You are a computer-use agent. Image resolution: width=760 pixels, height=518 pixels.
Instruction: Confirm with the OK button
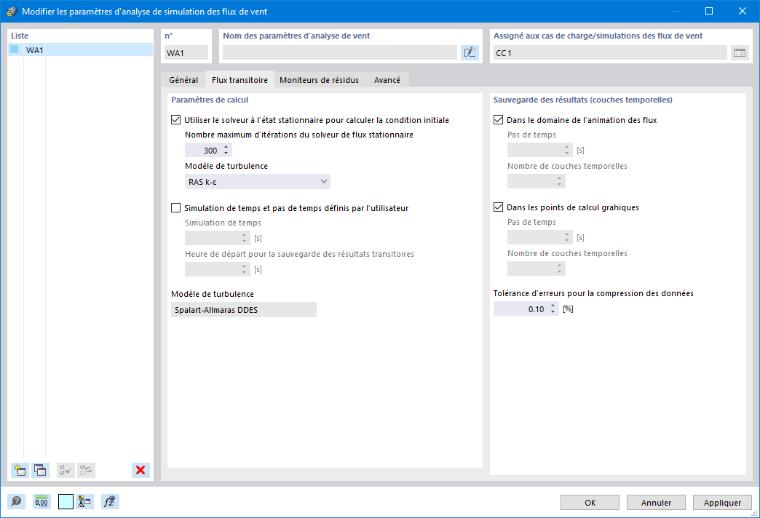coord(590,502)
